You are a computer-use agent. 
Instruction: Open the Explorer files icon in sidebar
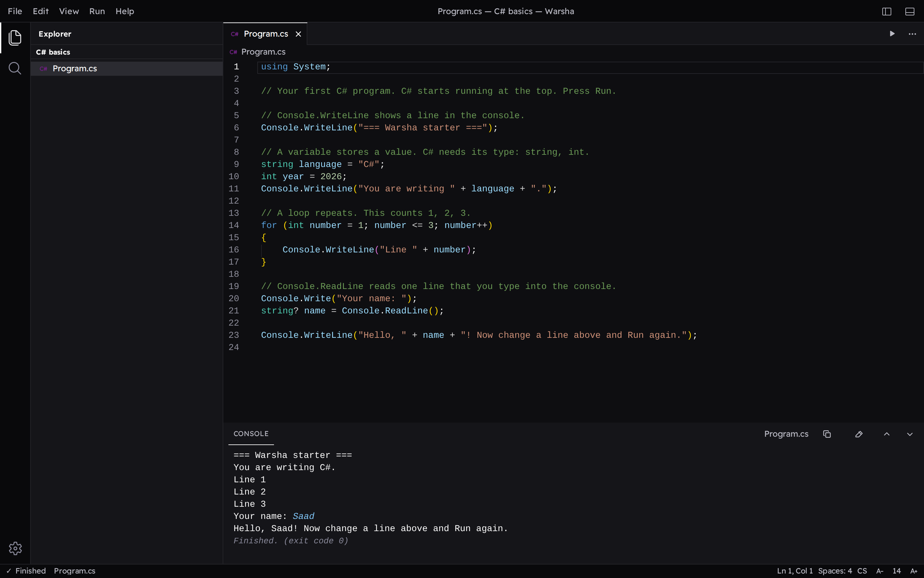(15, 38)
